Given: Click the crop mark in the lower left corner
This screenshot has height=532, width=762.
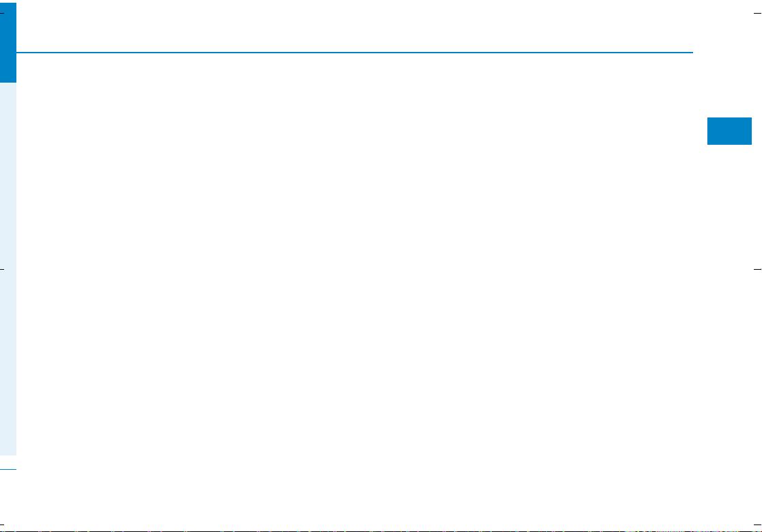Looking at the screenshot, I should tap(3, 524).
